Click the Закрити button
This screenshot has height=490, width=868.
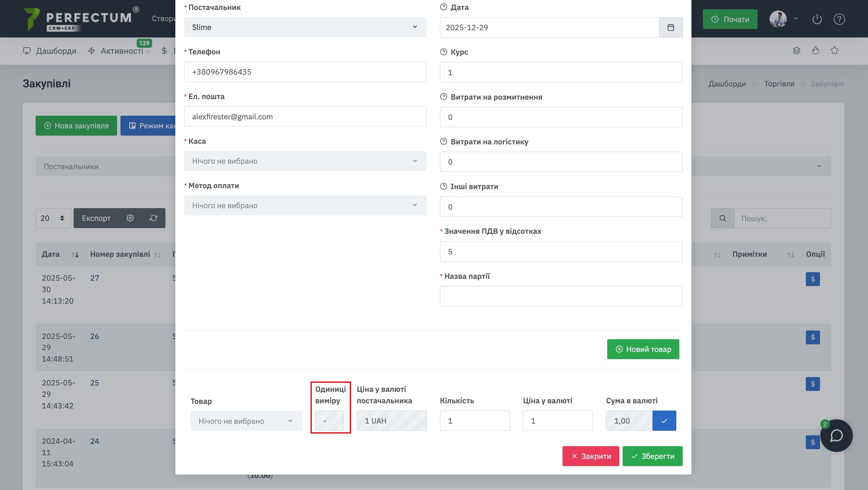(x=590, y=456)
